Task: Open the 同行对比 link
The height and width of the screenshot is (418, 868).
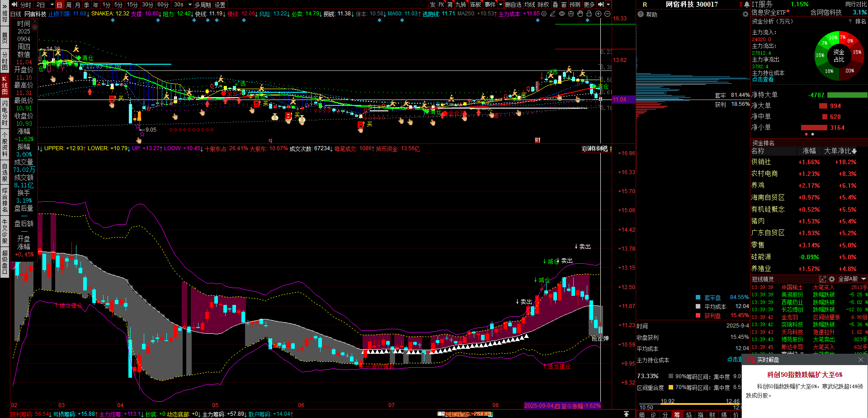Action: pos(856,4)
